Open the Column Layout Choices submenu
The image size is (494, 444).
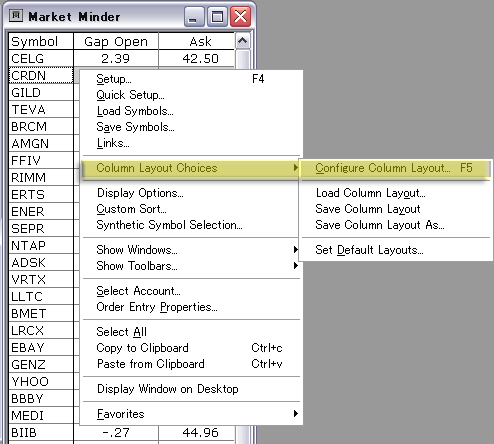click(x=191, y=168)
